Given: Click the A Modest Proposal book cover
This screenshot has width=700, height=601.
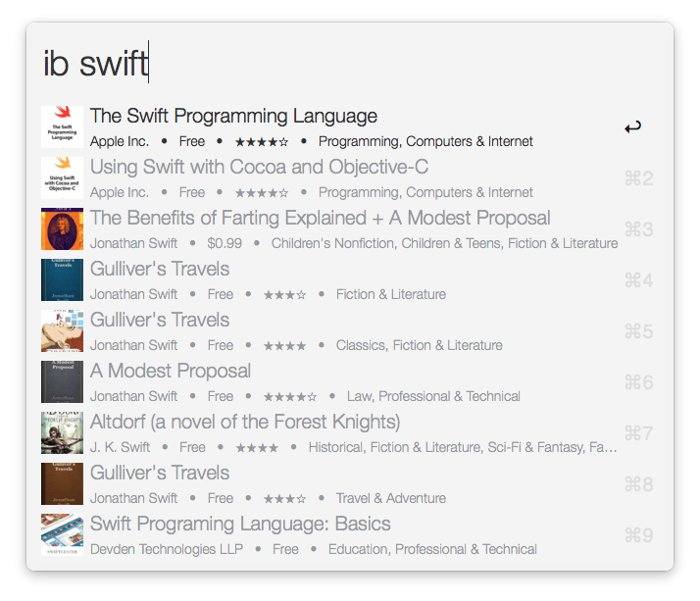Looking at the screenshot, I should tap(62, 382).
